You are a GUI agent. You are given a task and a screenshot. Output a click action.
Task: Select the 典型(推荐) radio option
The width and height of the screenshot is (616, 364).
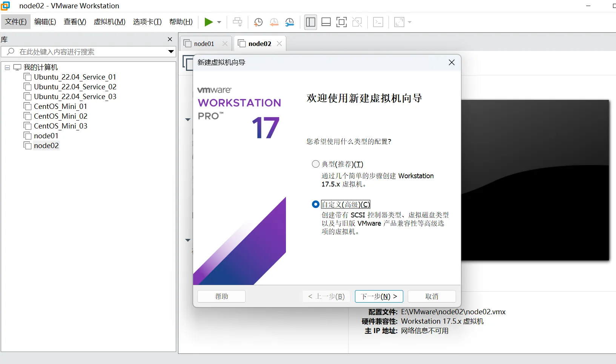[316, 164]
